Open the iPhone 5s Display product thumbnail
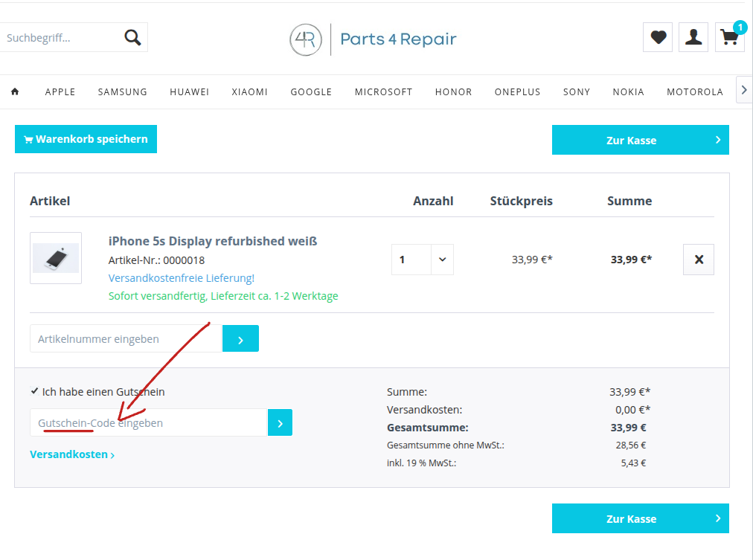 click(x=55, y=258)
